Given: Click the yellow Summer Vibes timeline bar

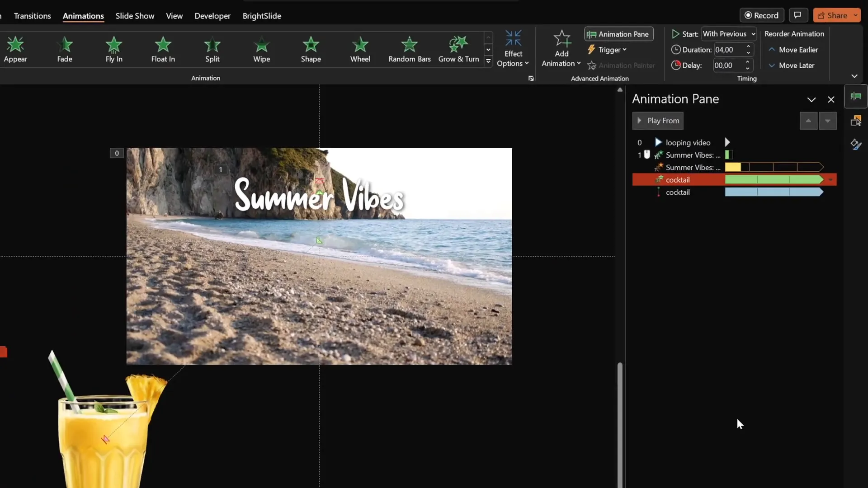Looking at the screenshot, I should [x=733, y=167].
